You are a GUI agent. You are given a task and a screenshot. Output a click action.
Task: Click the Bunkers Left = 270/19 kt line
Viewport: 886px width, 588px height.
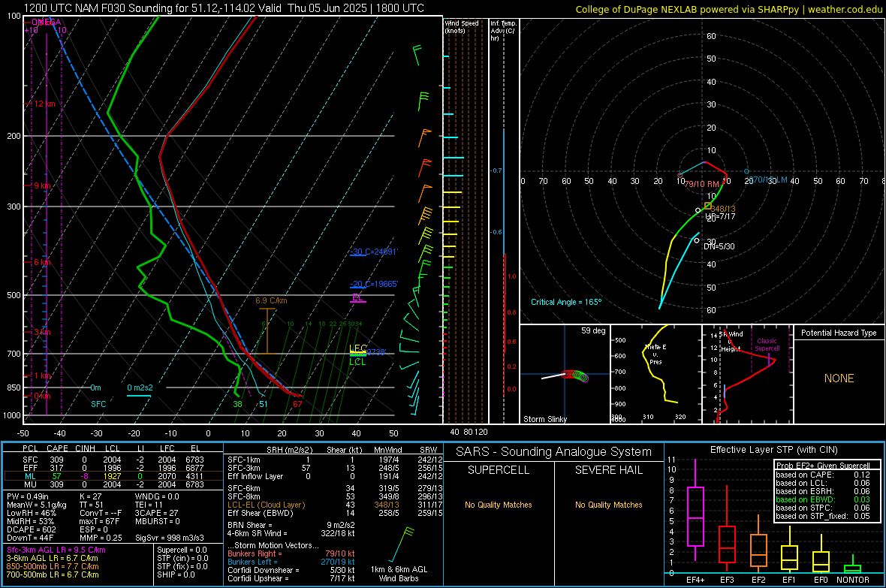tap(291, 562)
